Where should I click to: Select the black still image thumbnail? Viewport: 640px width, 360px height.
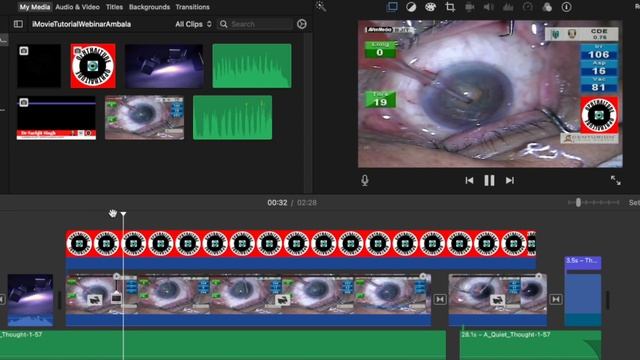click(x=39, y=66)
